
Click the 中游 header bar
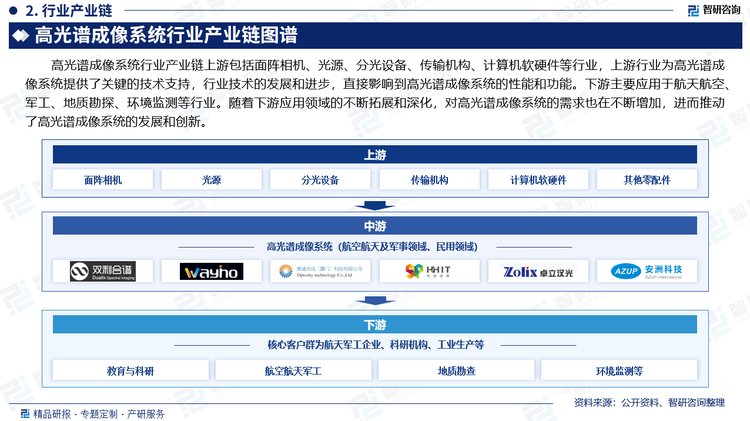click(x=375, y=225)
